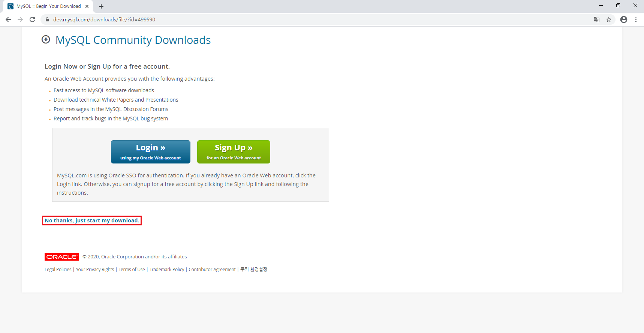Minimize the Chrome window

click(601, 6)
